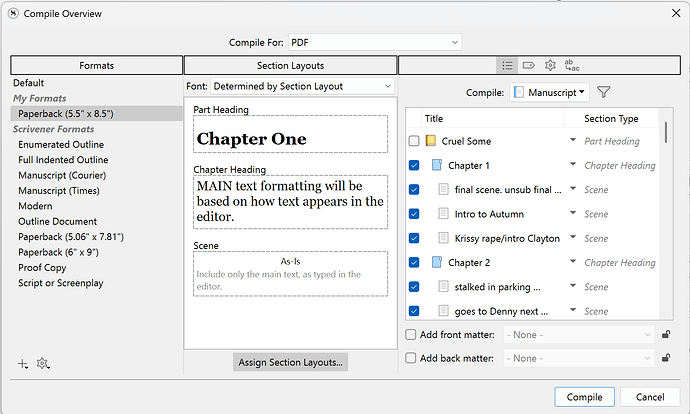The width and height of the screenshot is (690, 414).
Task: Uncheck the Chapter 1 include checkbox
Action: [414, 165]
